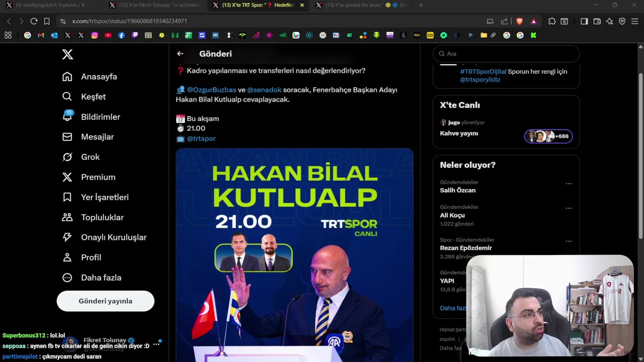This screenshot has width=644, height=362.
Task: Open the Outlook bookmark
Action: [x=54, y=35]
